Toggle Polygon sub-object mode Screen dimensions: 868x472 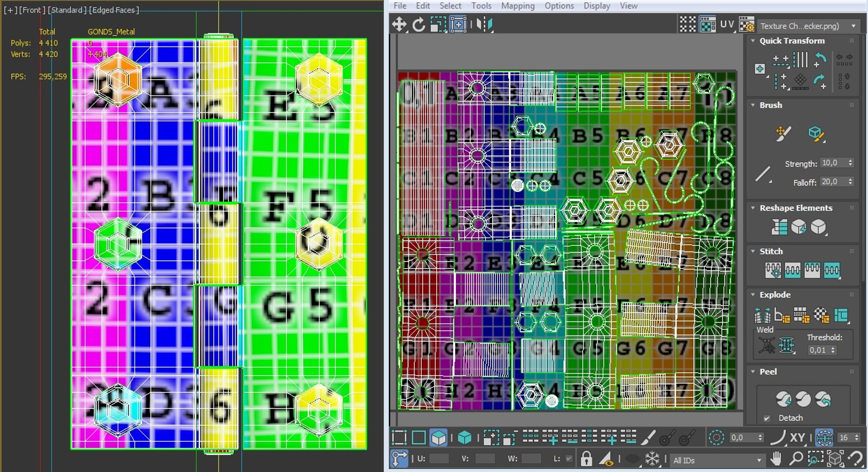click(439, 438)
